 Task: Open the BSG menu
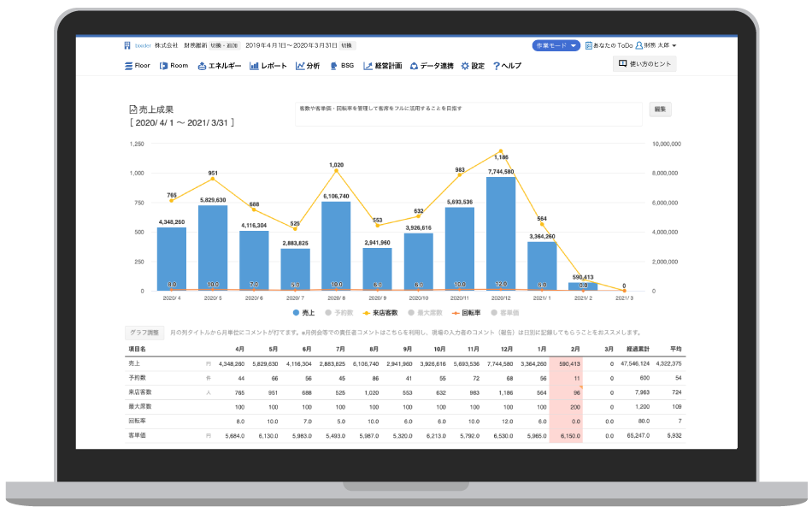[342, 66]
